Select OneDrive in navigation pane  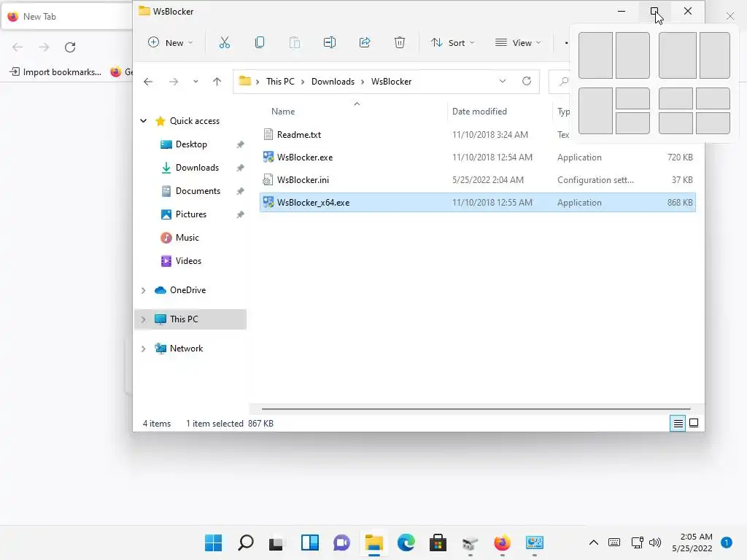187,290
